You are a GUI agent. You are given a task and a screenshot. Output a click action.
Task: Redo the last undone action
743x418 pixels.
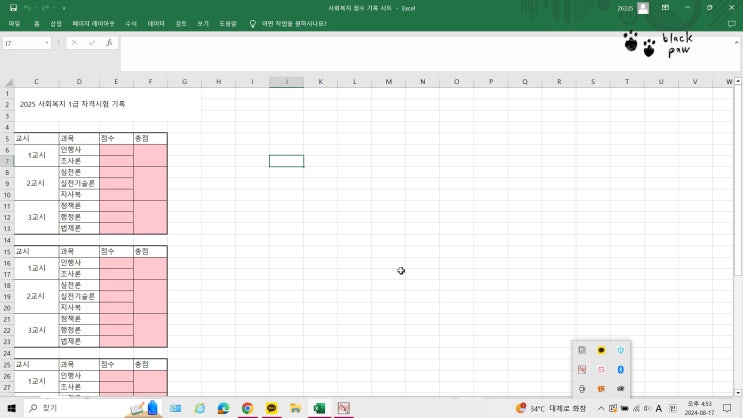(x=45, y=8)
